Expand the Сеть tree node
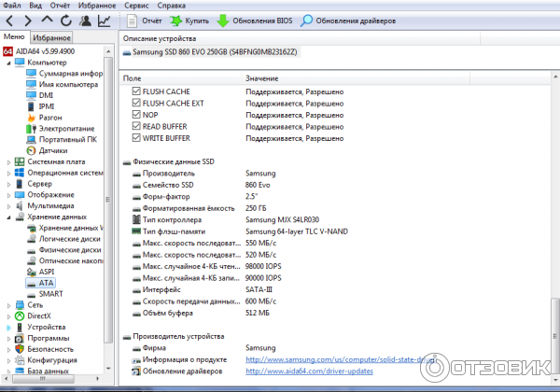 coord(8,305)
